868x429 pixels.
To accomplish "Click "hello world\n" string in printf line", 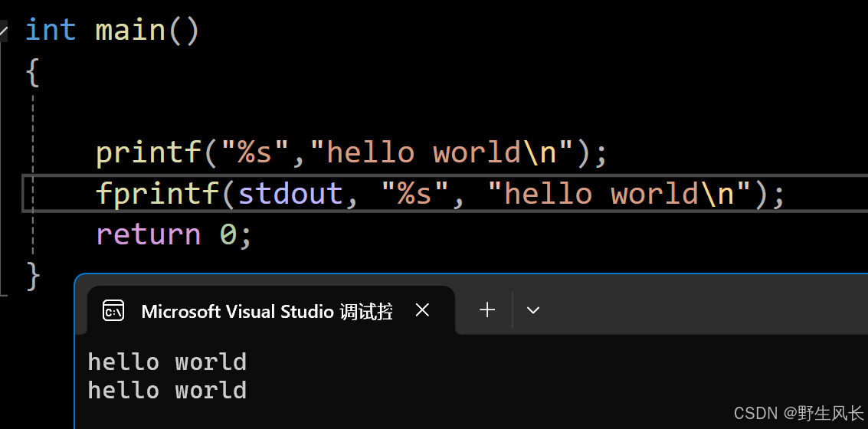I will pos(442,152).
